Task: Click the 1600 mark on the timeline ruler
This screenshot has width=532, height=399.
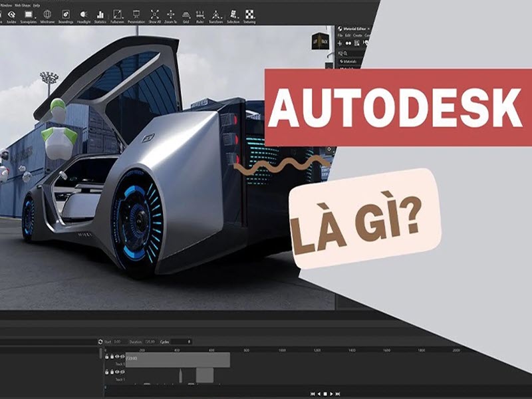Action: click(386, 350)
